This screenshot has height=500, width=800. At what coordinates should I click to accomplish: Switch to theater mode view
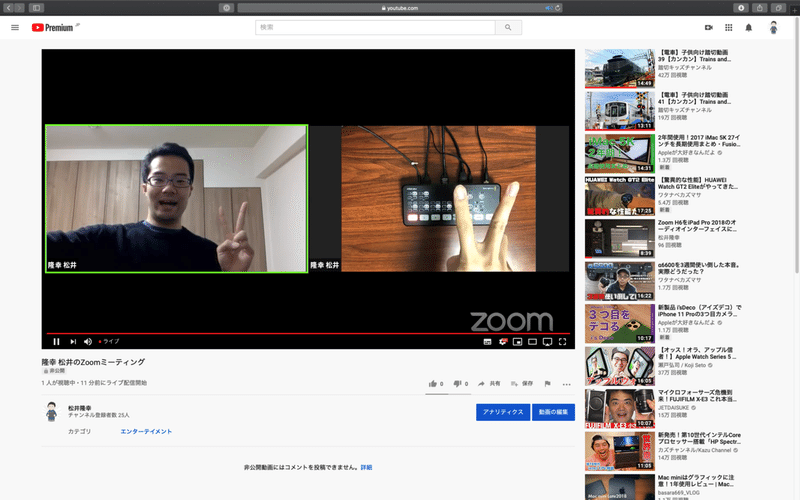click(x=532, y=342)
